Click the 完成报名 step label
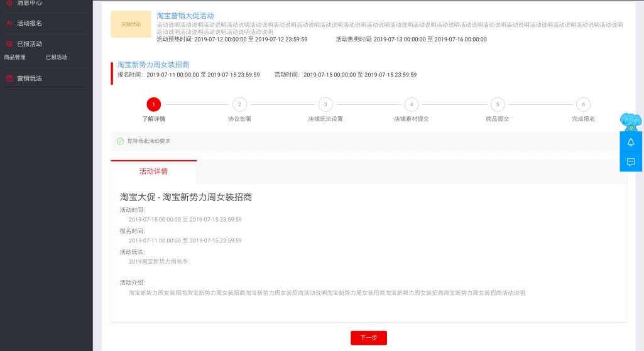 tap(583, 119)
